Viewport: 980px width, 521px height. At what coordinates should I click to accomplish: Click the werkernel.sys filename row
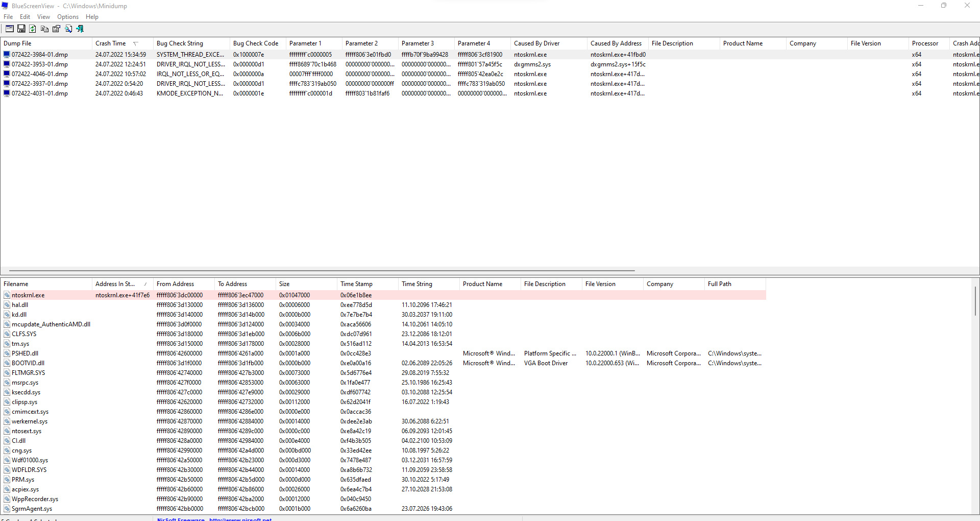tap(30, 421)
